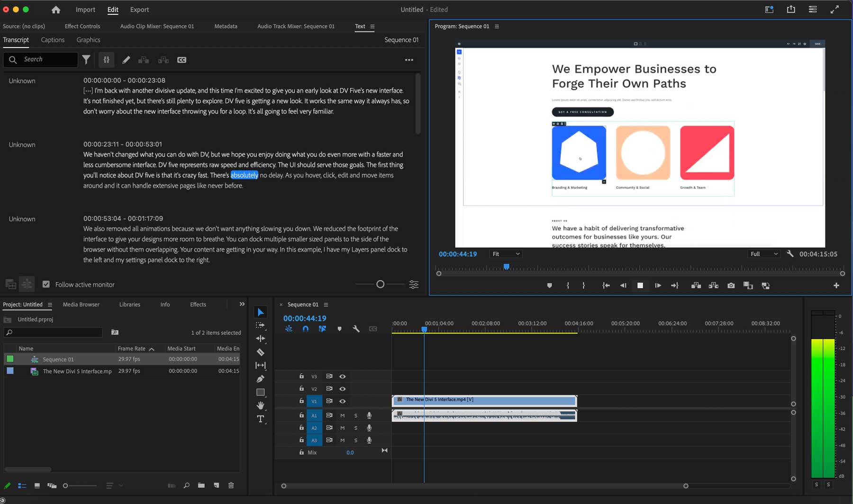853x504 pixels.
Task: Switch to the Captions tab
Action: click(53, 40)
